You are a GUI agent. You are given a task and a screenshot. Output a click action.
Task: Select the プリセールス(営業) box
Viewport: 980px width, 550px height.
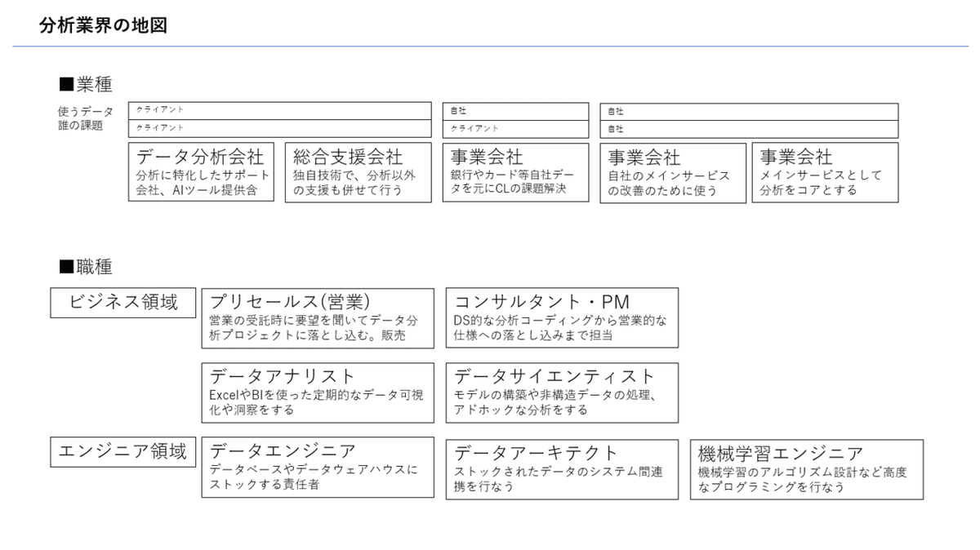[317, 317]
